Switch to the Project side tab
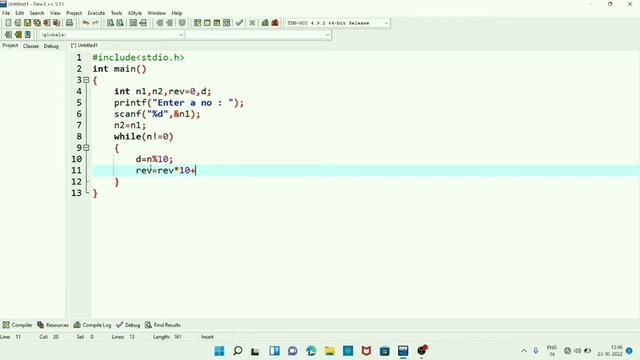Image resolution: width=640 pixels, height=360 pixels. click(x=10, y=46)
